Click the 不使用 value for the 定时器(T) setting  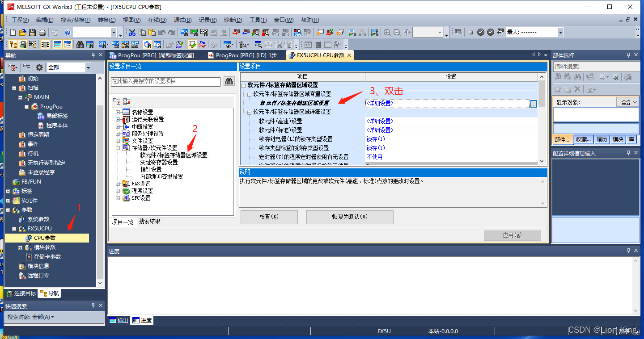[374, 157]
